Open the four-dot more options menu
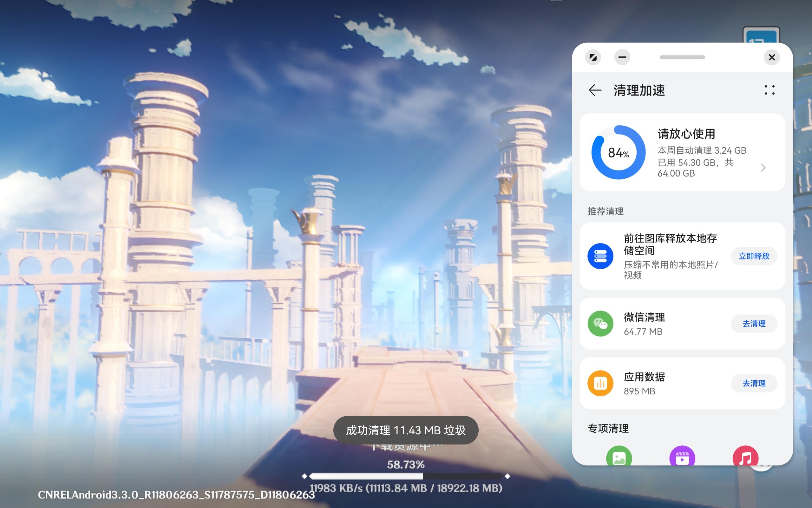 pyautogui.click(x=769, y=90)
